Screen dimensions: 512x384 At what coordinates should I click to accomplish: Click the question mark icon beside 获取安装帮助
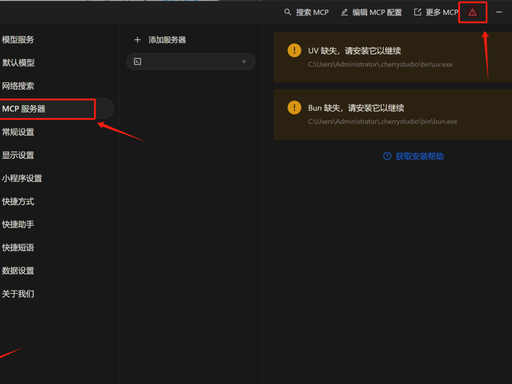(387, 156)
